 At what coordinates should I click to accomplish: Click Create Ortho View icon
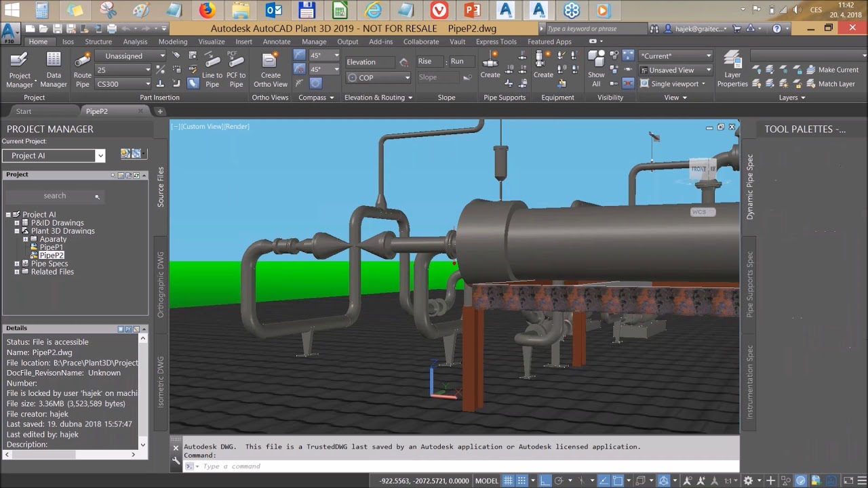(271, 70)
